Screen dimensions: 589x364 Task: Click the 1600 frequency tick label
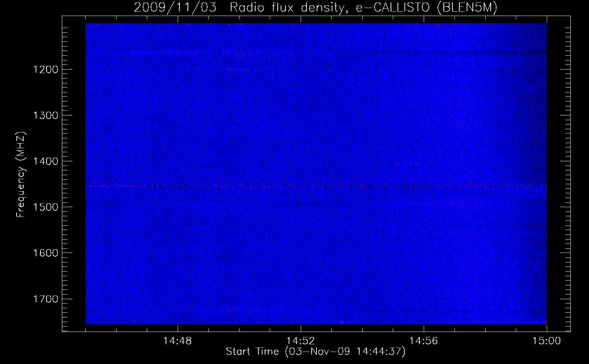(x=46, y=253)
